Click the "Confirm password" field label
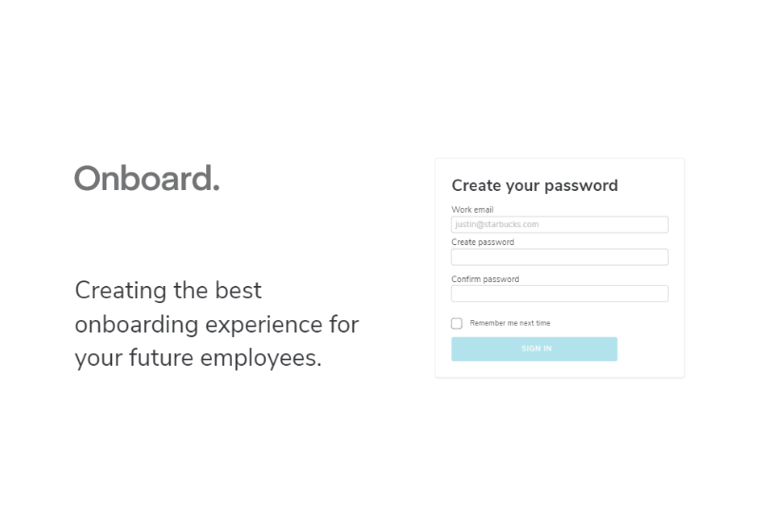The height and width of the screenshot is (532, 760). (484, 279)
